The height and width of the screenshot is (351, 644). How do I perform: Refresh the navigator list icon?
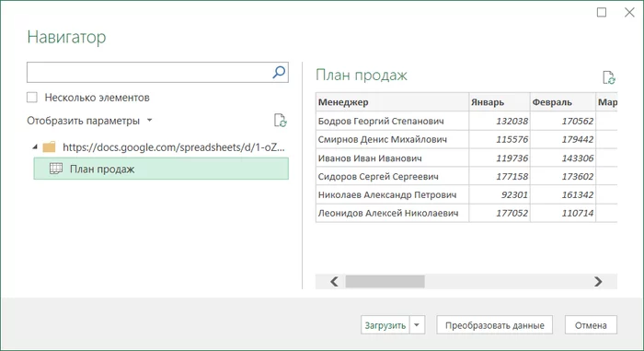(280, 120)
